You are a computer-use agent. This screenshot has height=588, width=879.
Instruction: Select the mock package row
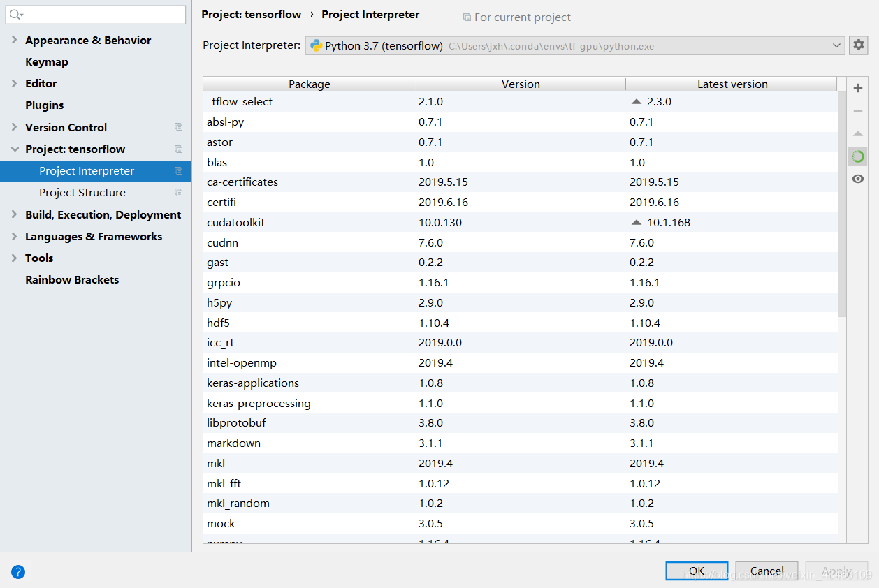pos(521,524)
